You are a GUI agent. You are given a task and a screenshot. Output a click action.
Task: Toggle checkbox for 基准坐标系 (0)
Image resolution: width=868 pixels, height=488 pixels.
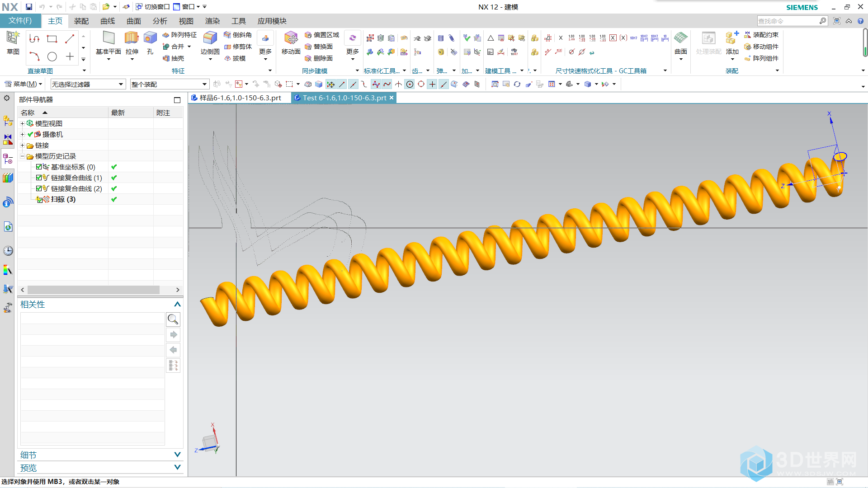39,167
